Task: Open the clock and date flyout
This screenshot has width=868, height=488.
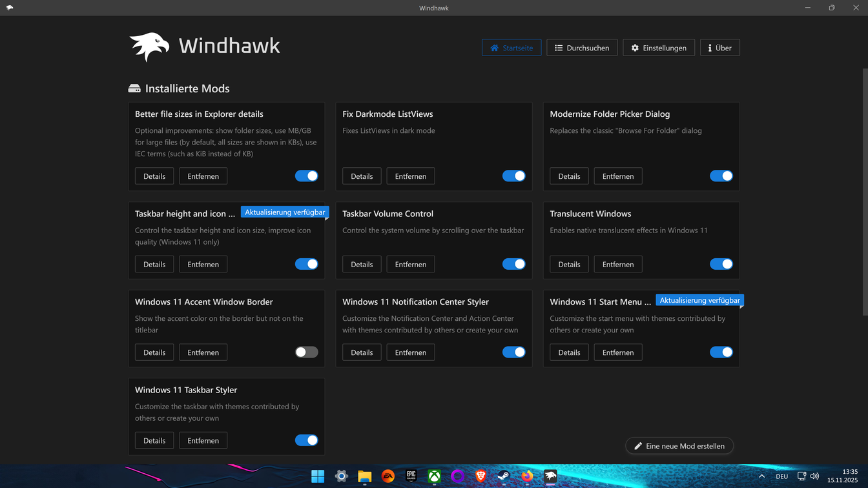Action: pos(842,476)
